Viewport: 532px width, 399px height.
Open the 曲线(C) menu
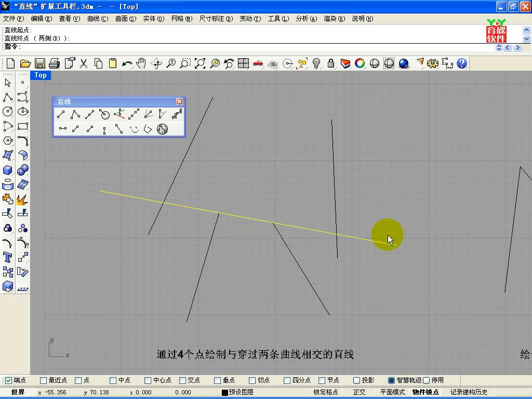click(x=98, y=19)
